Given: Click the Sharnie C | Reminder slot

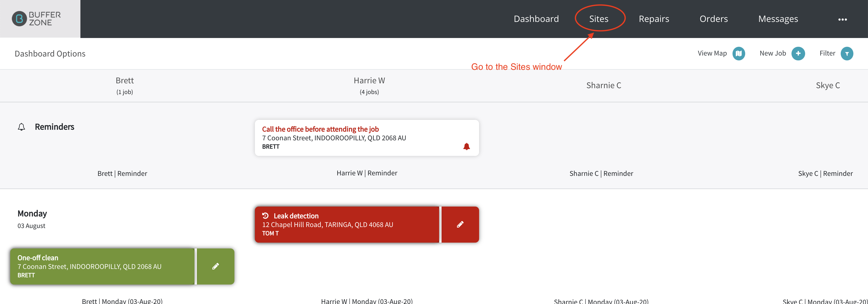Looking at the screenshot, I should pyautogui.click(x=601, y=173).
